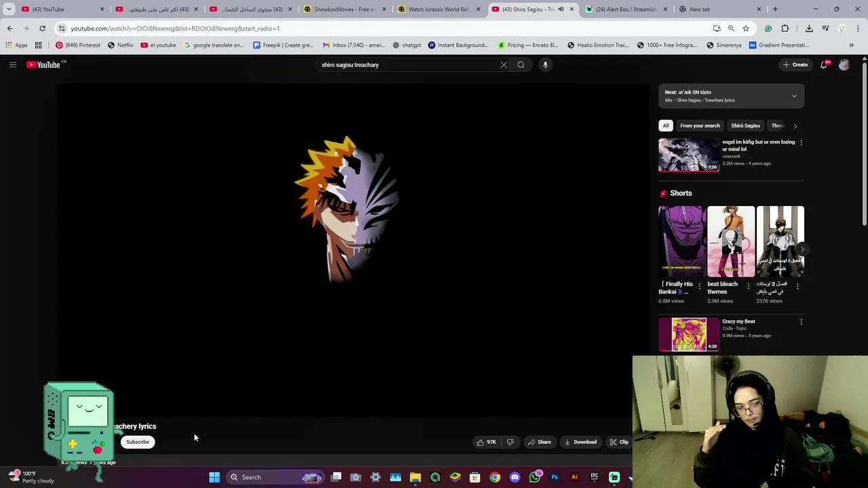Open the weather widget showing 100°F

(31, 477)
